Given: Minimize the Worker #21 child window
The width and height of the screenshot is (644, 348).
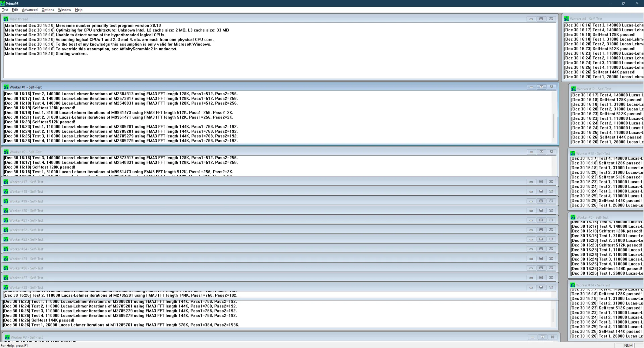Looking at the screenshot, I should pos(531,220).
